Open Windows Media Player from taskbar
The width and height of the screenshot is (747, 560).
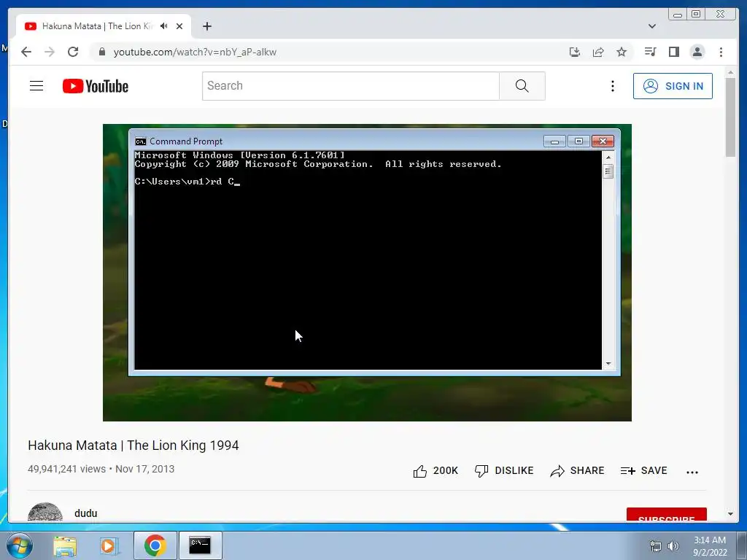point(109,545)
